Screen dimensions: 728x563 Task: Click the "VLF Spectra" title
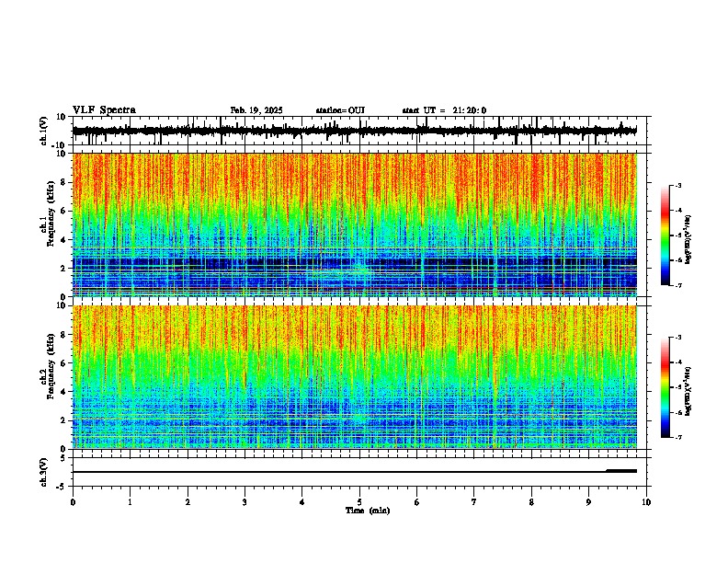104,110
